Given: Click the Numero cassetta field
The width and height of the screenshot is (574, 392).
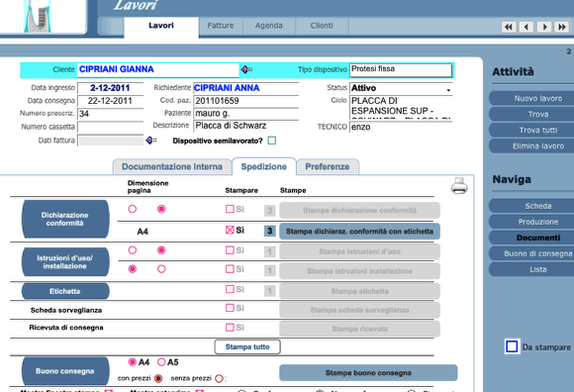Looking at the screenshot, I should pyautogui.click(x=110, y=127).
